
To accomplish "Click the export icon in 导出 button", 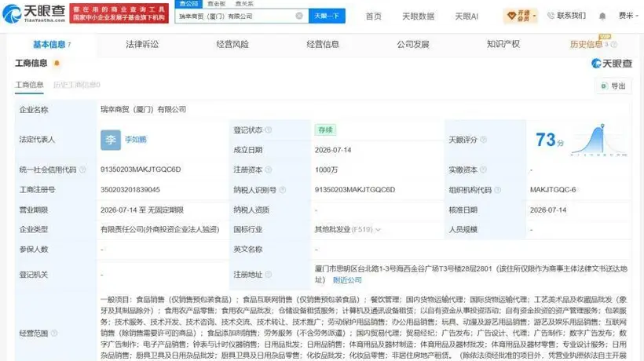I will (x=604, y=86).
